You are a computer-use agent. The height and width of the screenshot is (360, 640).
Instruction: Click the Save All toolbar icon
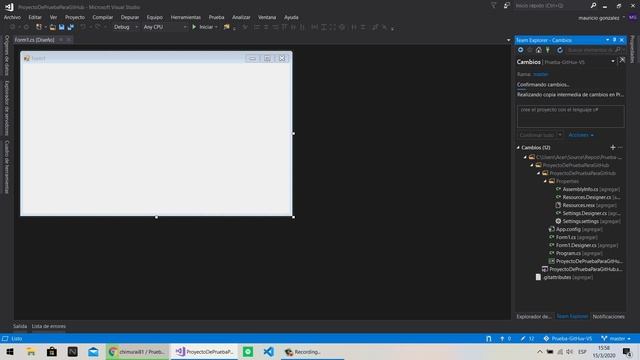(x=71, y=27)
